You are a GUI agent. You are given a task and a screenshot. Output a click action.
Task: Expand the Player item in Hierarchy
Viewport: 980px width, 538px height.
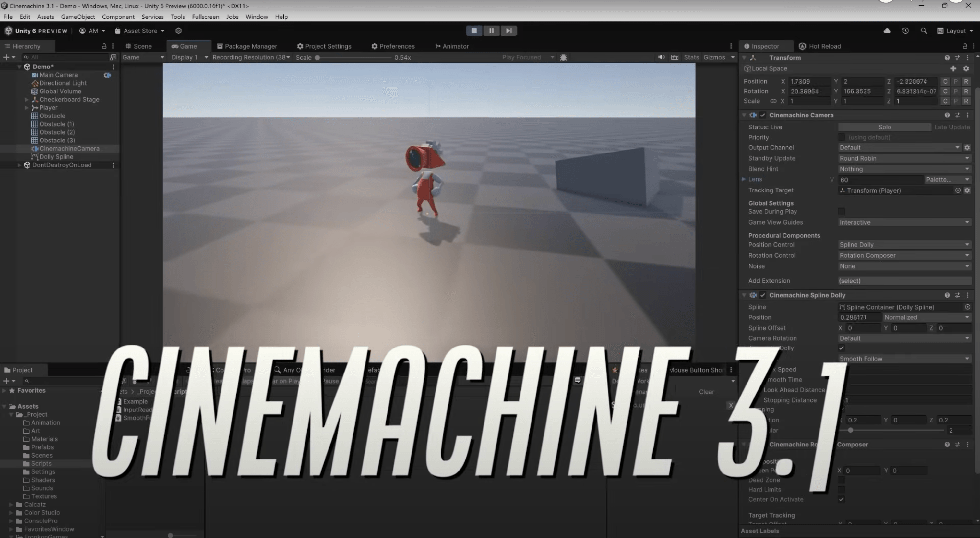pyautogui.click(x=26, y=108)
